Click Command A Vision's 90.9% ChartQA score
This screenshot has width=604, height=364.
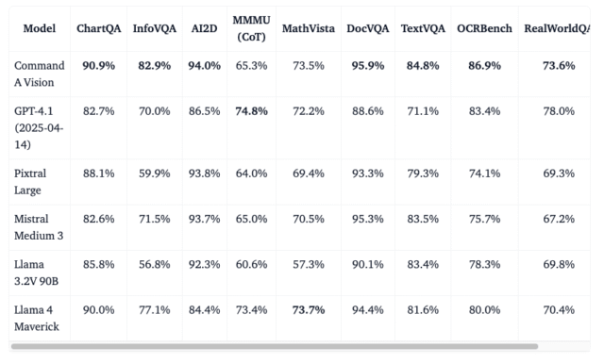click(98, 66)
